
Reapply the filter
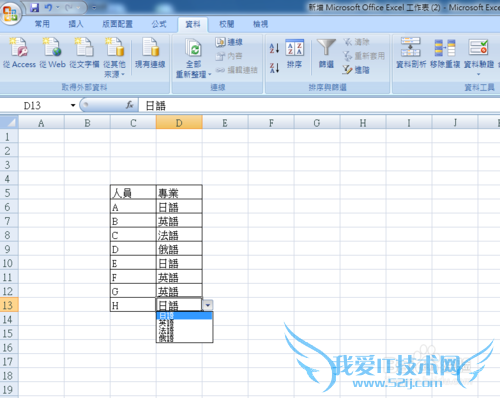pyautogui.click(x=364, y=56)
